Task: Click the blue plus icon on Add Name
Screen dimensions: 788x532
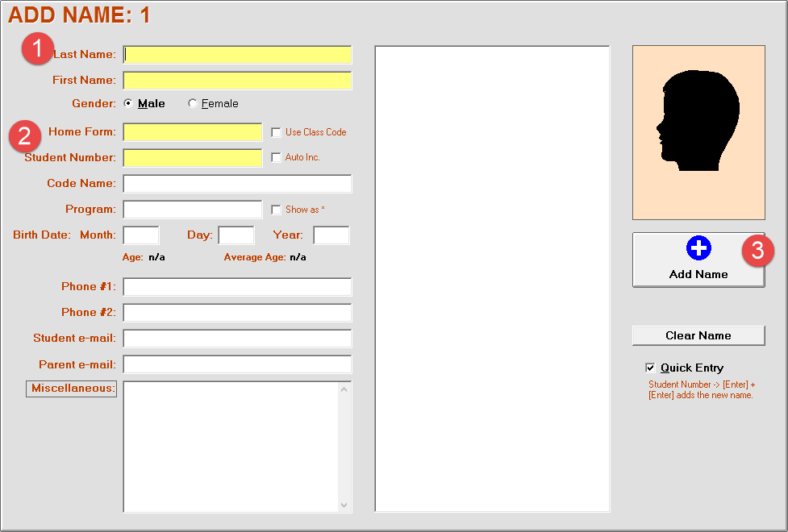Action: pyautogui.click(x=698, y=247)
